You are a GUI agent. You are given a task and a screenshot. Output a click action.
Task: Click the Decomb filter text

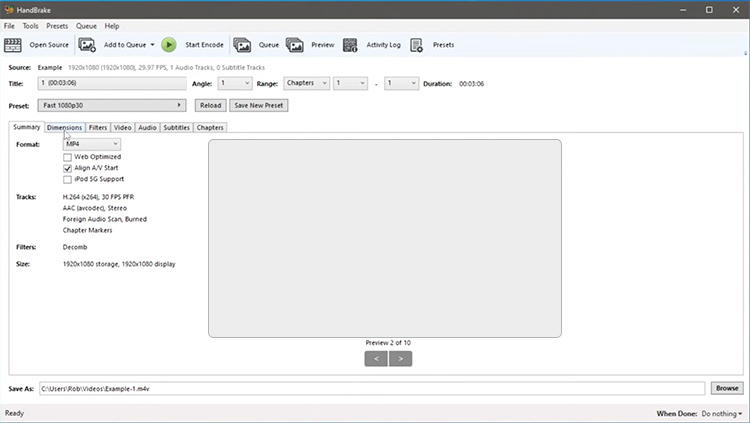tap(75, 247)
